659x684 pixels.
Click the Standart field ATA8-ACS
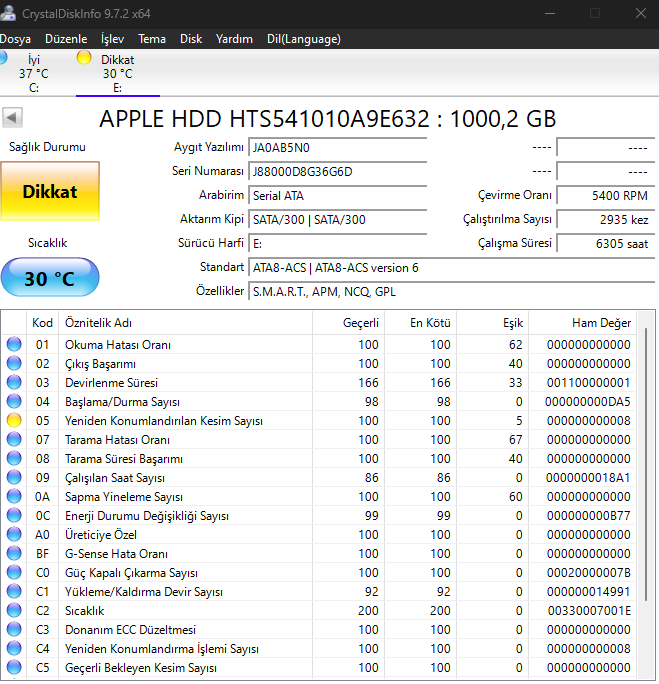click(x=451, y=267)
